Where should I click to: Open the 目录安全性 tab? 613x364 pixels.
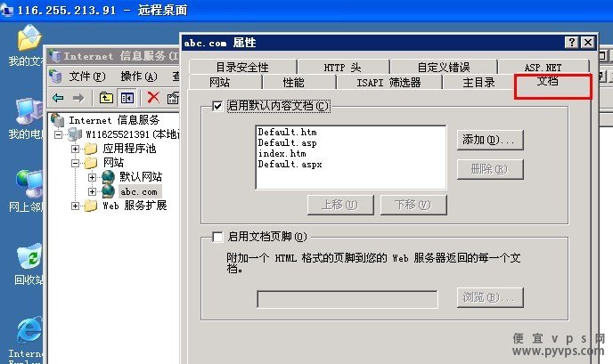click(242, 67)
